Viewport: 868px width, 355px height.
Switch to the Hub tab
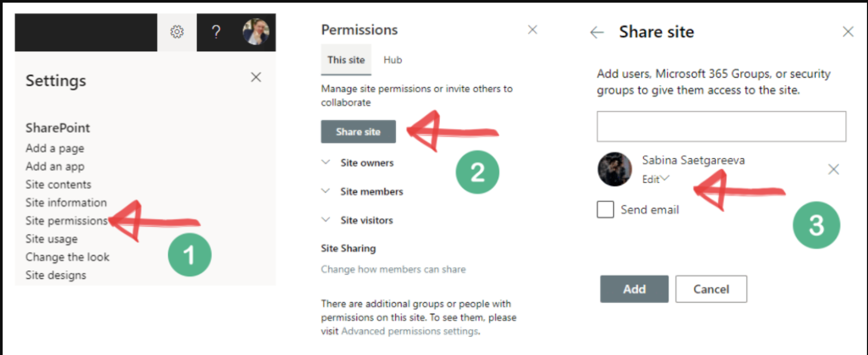tap(393, 60)
